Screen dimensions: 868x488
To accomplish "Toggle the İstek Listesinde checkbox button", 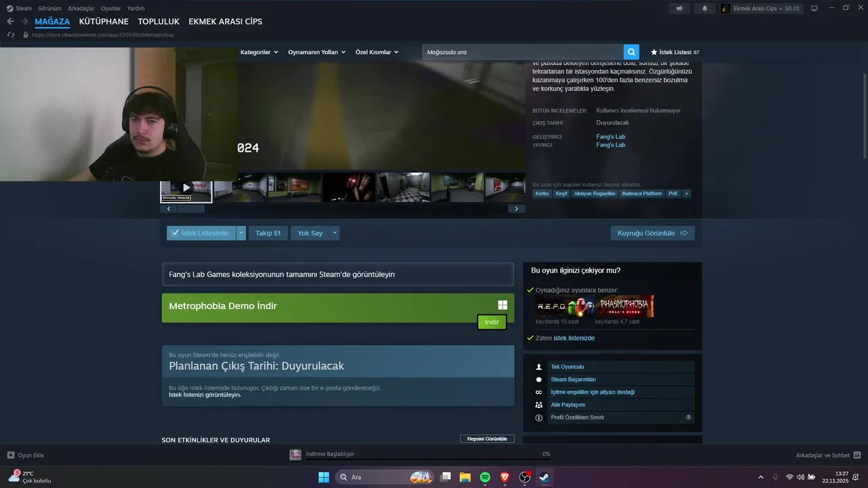I will (201, 233).
